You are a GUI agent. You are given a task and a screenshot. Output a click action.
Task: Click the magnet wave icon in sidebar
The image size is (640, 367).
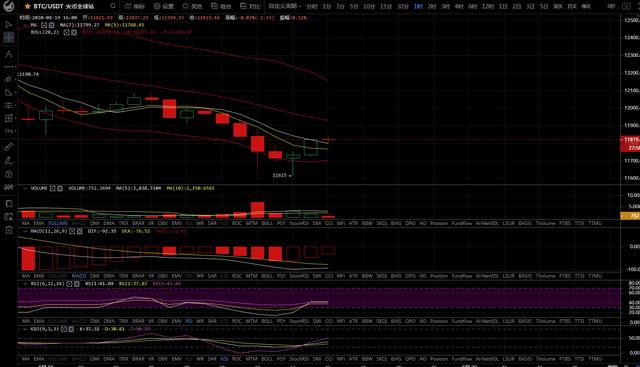tap(9, 187)
